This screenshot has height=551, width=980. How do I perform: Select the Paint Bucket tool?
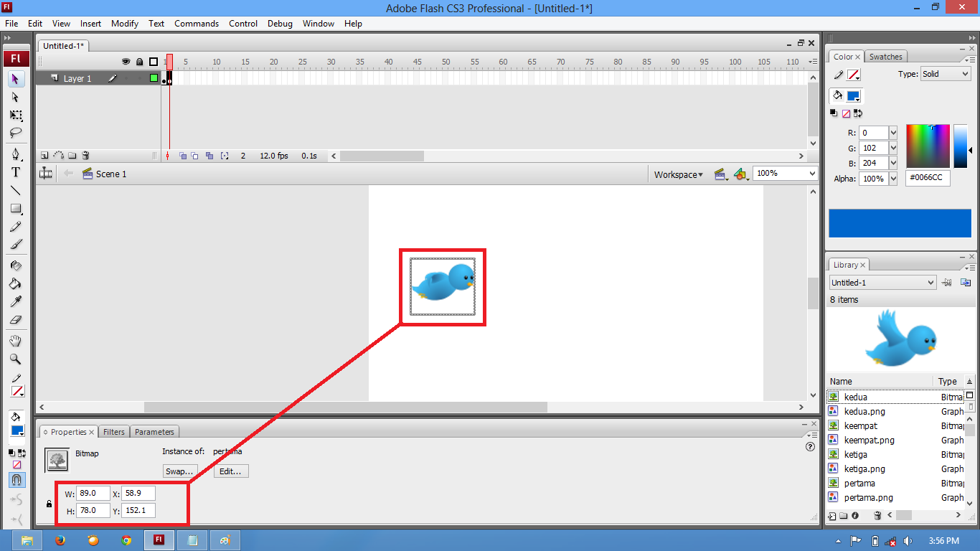point(16,283)
